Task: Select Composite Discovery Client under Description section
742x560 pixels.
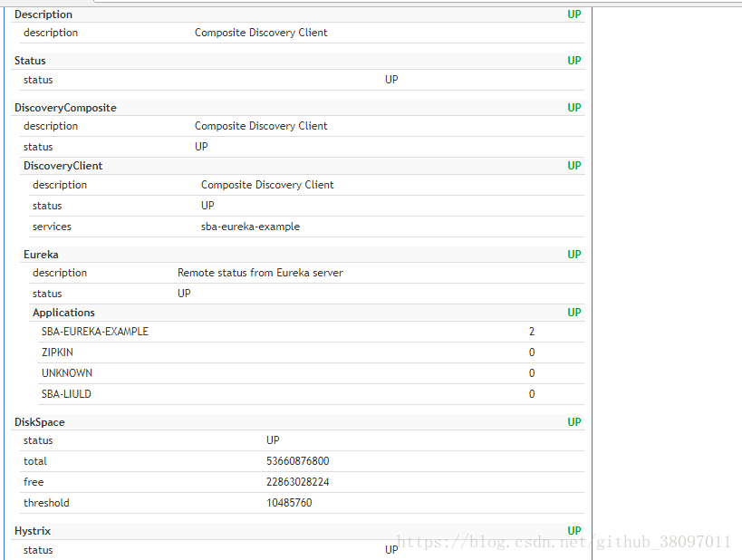Action: tap(261, 34)
